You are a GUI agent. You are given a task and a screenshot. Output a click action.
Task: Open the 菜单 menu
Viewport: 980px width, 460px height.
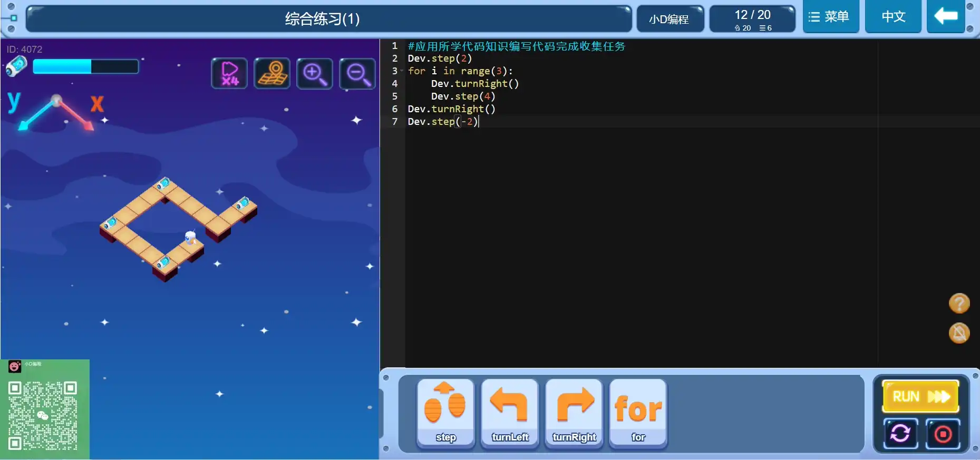(830, 17)
